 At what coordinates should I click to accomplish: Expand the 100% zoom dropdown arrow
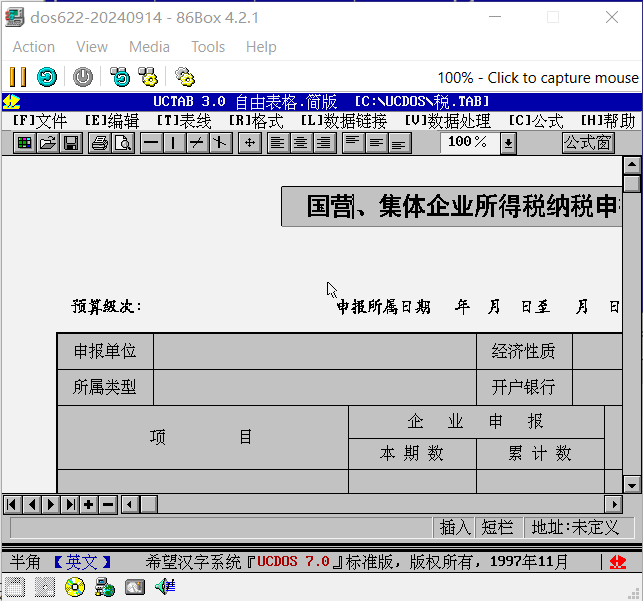point(508,143)
